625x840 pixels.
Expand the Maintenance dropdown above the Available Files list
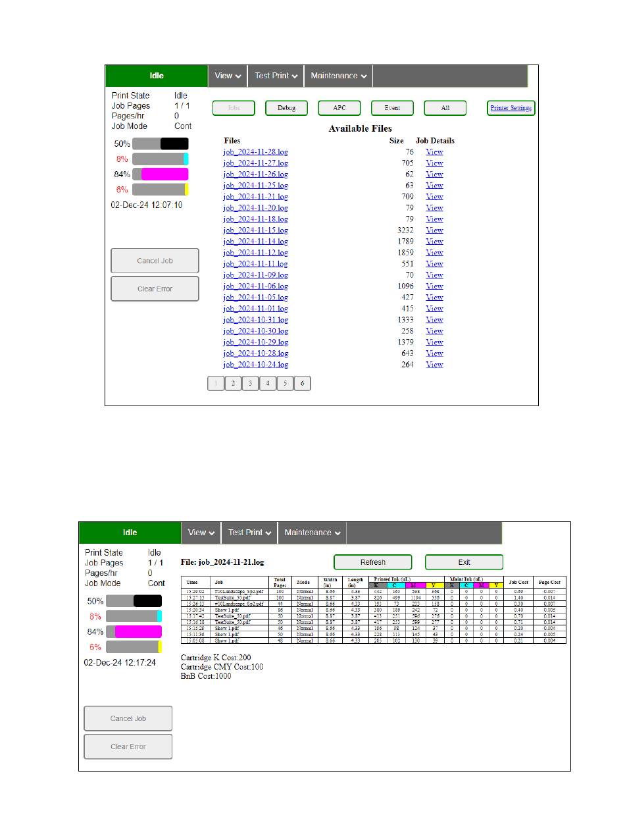338,76
